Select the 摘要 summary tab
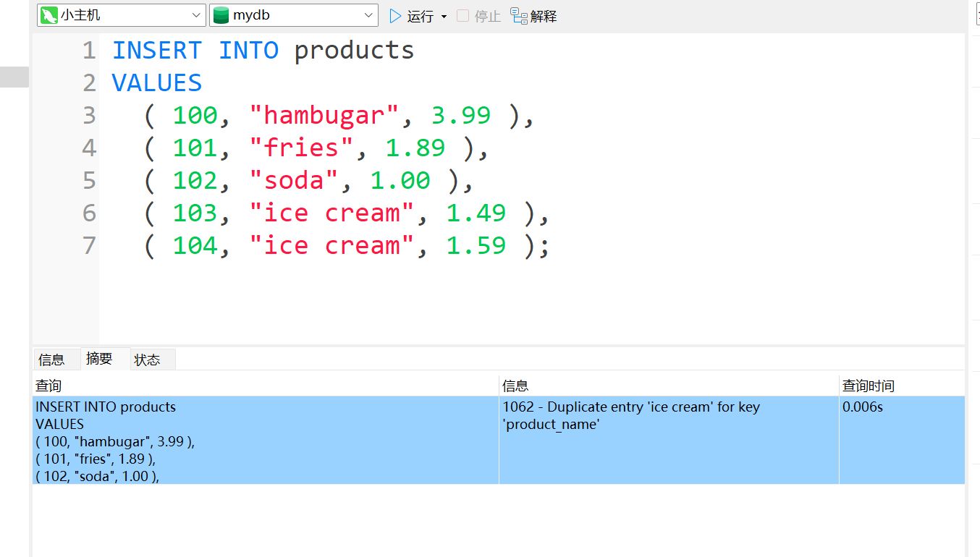Viewport: 980px width, 557px height. (99, 359)
